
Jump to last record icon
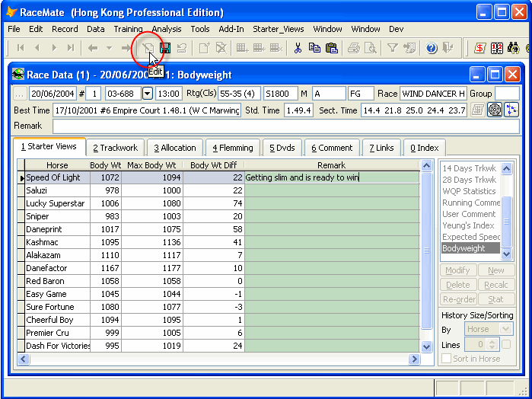pos(70,48)
